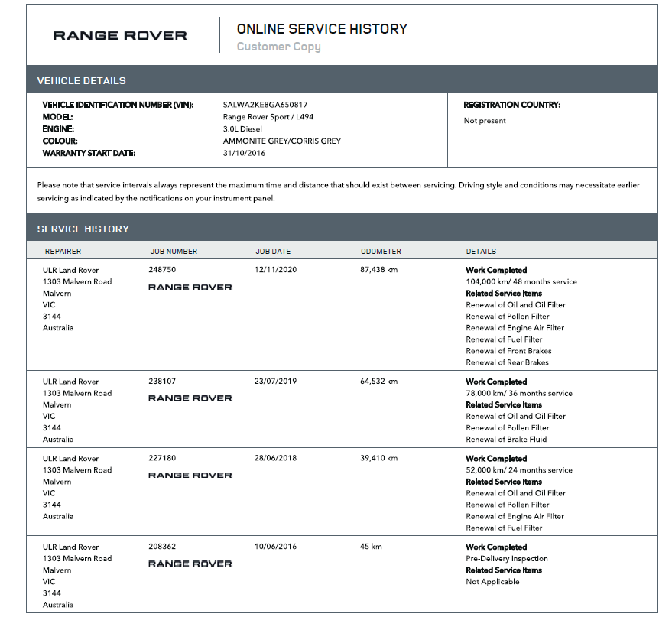672x627 pixels.
Task: Click Range Rover logo under job number 238107
Action: pyautogui.click(x=190, y=398)
